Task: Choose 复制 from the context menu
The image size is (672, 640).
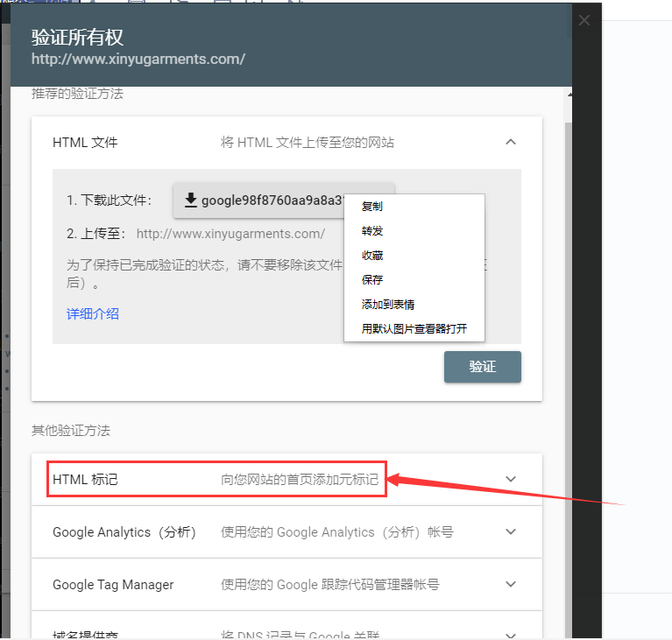Action: 371,207
